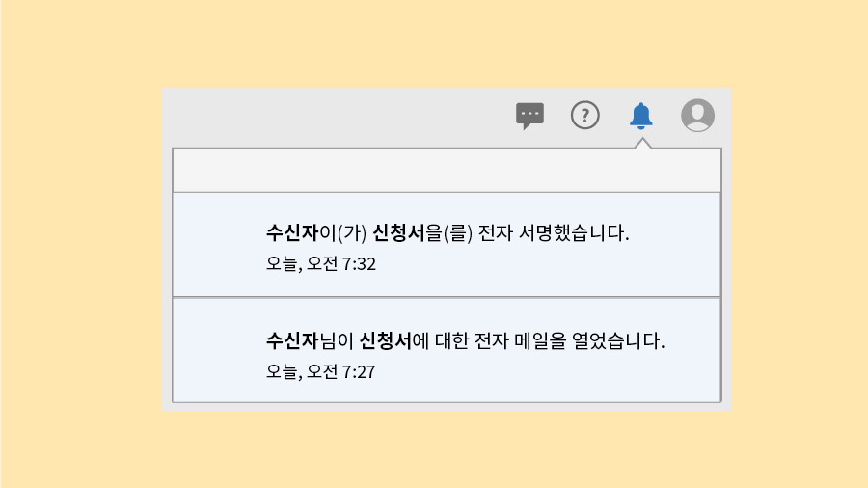The image size is (868, 488).
Task: Click the panel pointer caret below the bell
Action: point(643,144)
